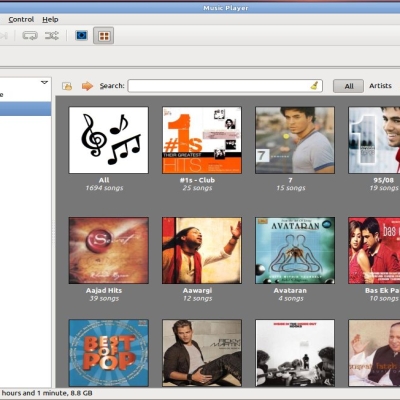Click the '1694 songs' label
The width and height of the screenshot is (400, 400).
click(x=104, y=188)
